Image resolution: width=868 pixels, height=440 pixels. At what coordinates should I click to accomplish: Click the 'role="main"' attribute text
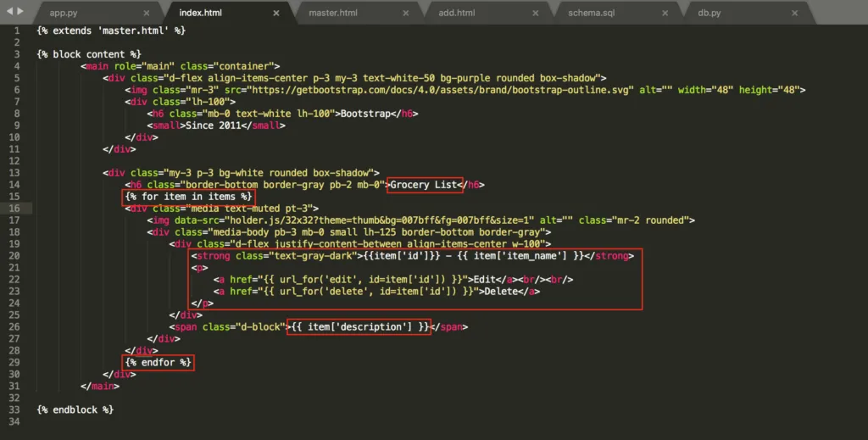coord(144,66)
